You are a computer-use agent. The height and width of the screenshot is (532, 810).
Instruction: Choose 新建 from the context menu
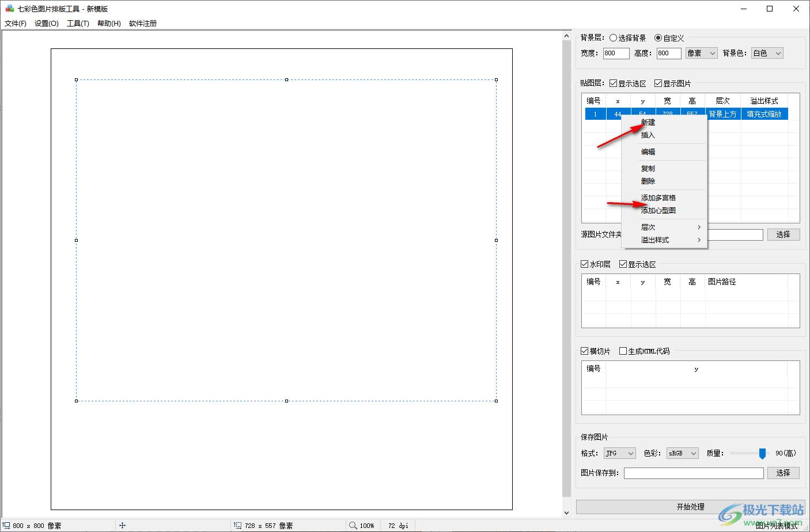(x=648, y=122)
